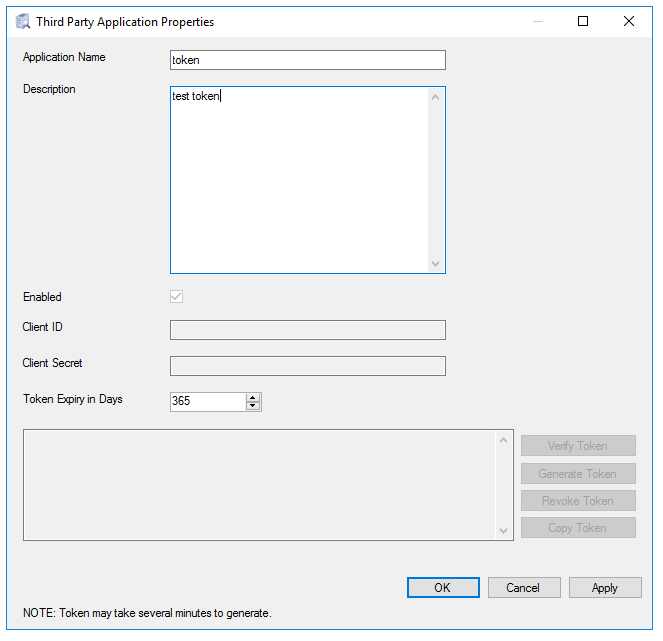Select the Client Secret field

coord(307,366)
